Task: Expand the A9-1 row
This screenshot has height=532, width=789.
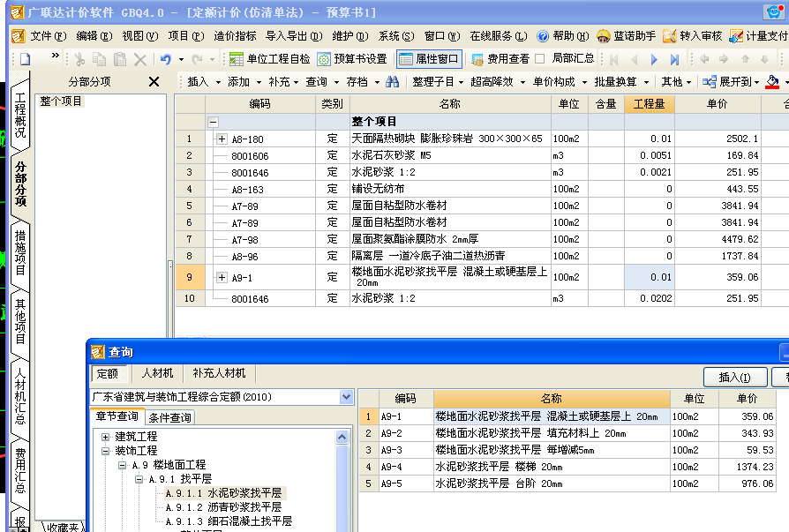Action: (222, 277)
